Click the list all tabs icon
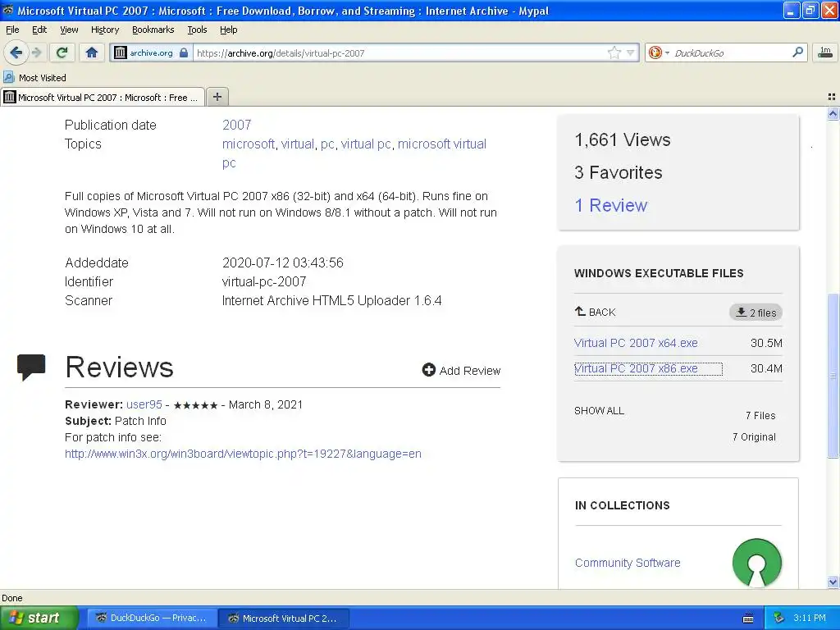 (x=832, y=97)
